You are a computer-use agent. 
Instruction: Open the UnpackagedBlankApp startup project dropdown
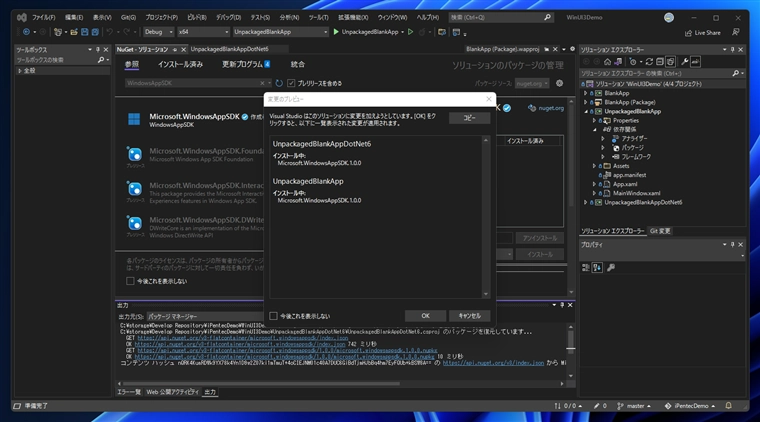click(x=281, y=32)
